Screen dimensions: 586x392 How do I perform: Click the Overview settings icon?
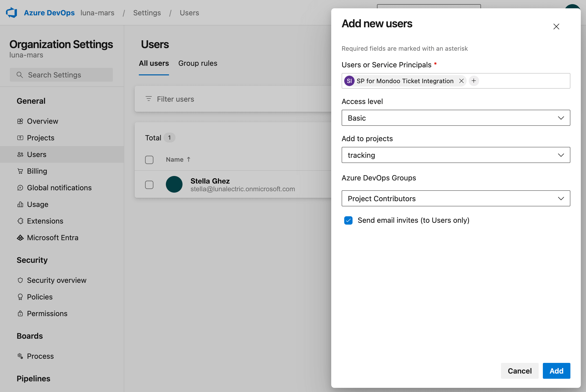pos(20,121)
